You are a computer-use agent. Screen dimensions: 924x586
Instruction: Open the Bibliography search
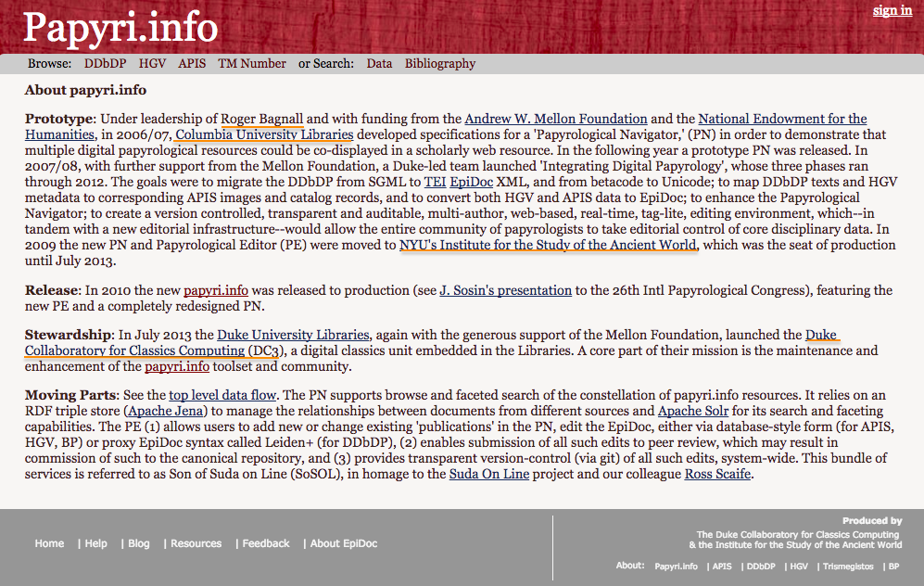439,64
